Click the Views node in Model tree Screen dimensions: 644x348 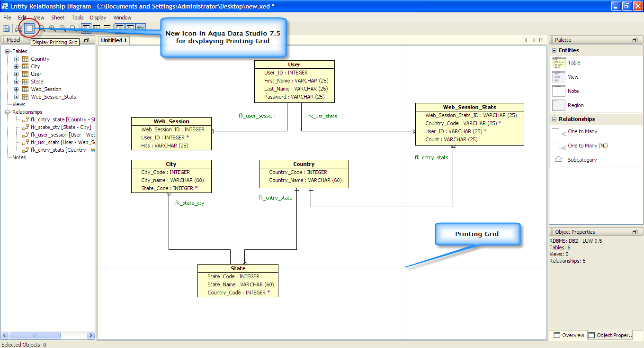coord(19,104)
